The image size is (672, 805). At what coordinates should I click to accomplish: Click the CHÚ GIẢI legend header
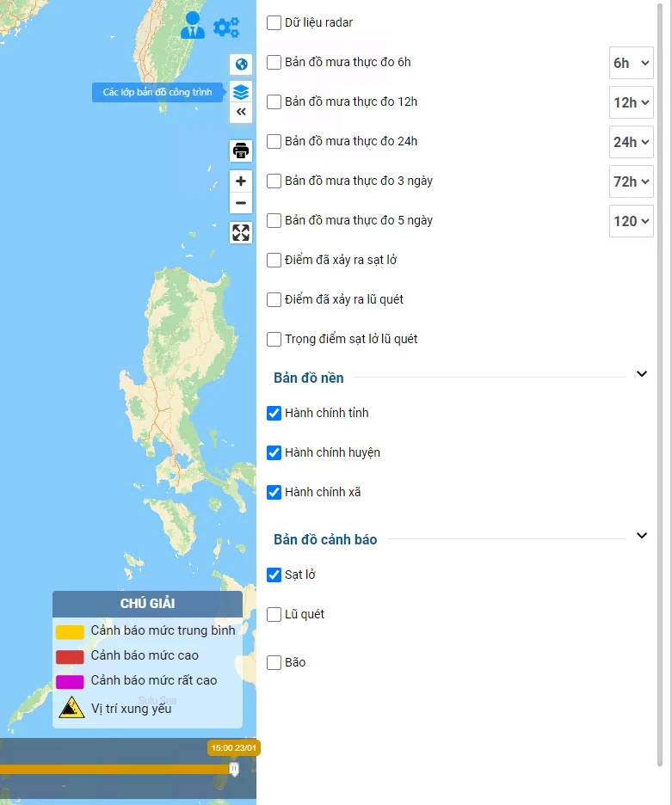147,604
